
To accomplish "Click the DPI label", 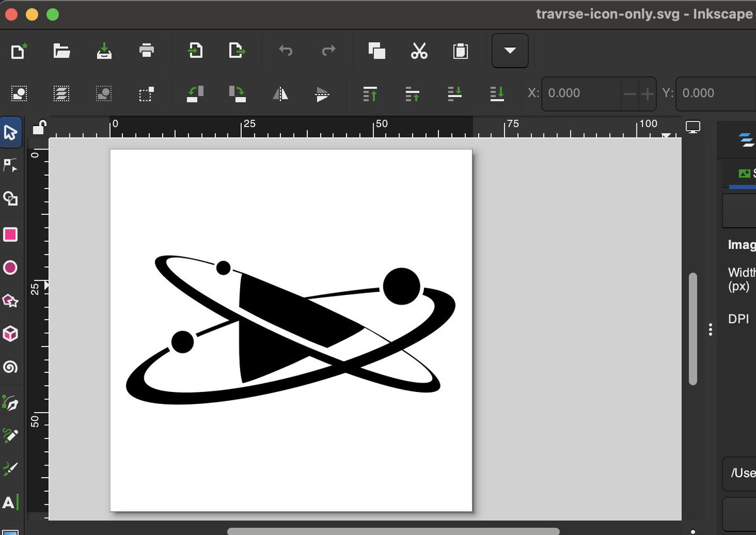I will [x=738, y=319].
